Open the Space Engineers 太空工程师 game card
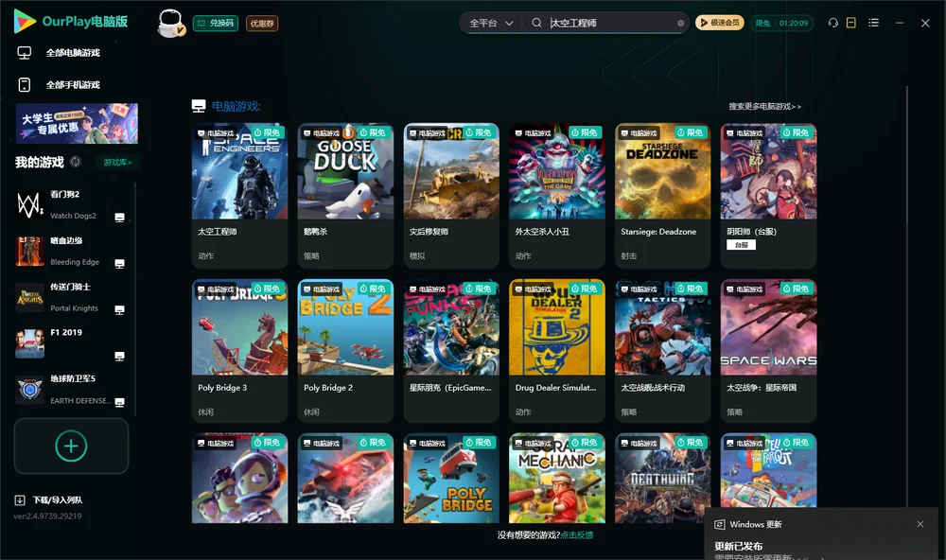This screenshot has height=560, width=946. 239,196
